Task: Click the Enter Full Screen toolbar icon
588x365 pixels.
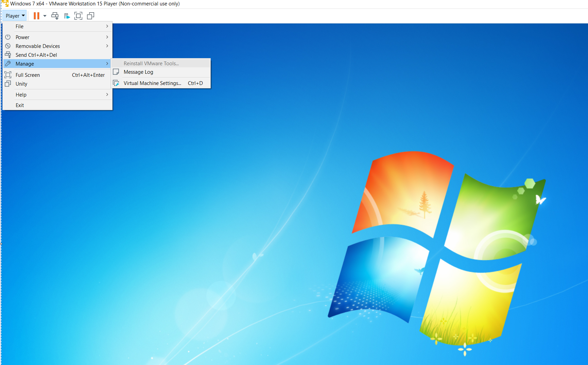Action: pos(78,16)
